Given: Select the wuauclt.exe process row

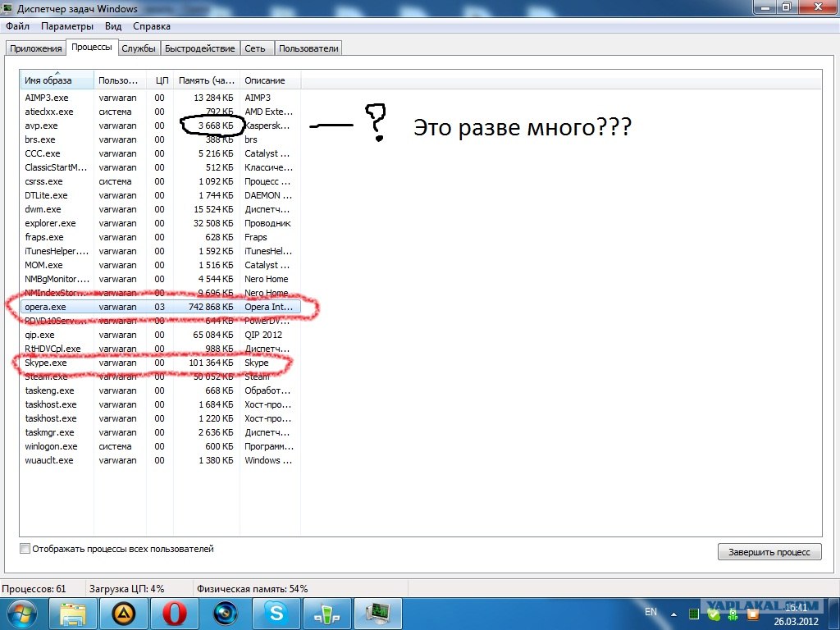Looking at the screenshot, I should [x=160, y=460].
